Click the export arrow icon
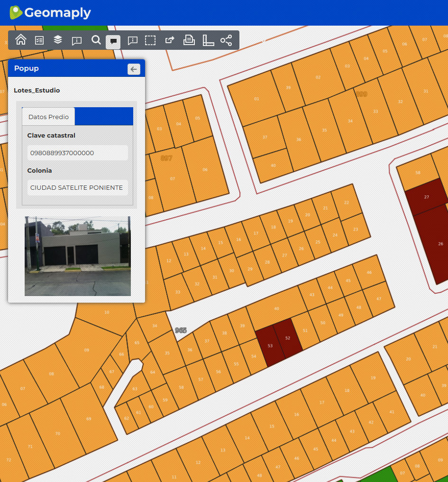448x482 pixels. (170, 40)
